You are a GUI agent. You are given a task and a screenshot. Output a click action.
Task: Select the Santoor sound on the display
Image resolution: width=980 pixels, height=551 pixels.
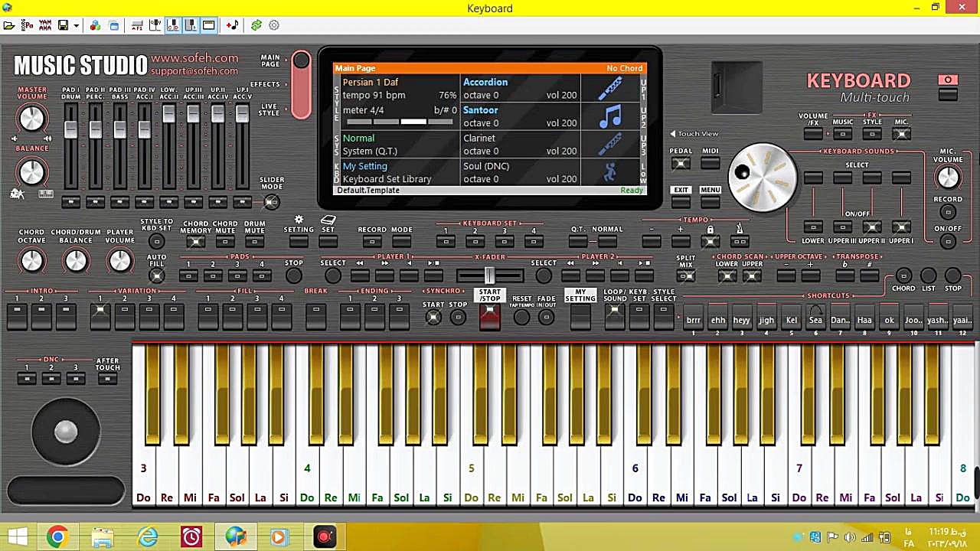(481, 110)
